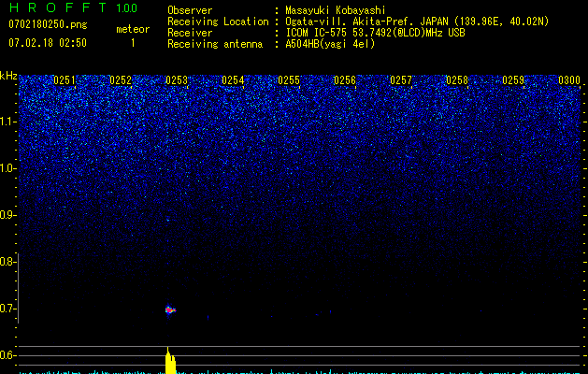Image resolution: width=588 pixels, height=374 pixels.
Task: Click the Receiver field label
Action: pos(190,33)
